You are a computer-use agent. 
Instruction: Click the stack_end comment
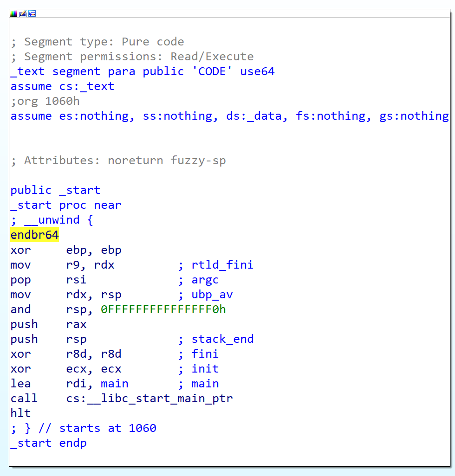222,339
